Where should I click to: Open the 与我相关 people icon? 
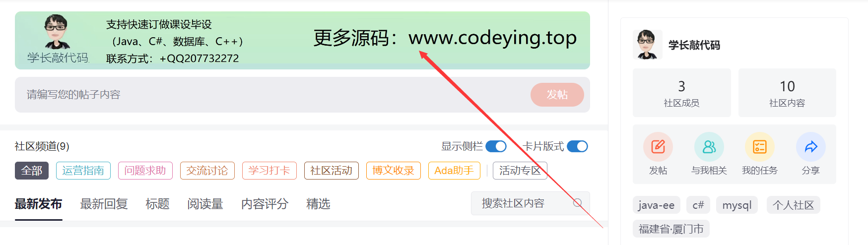pyautogui.click(x=709, y=147)
